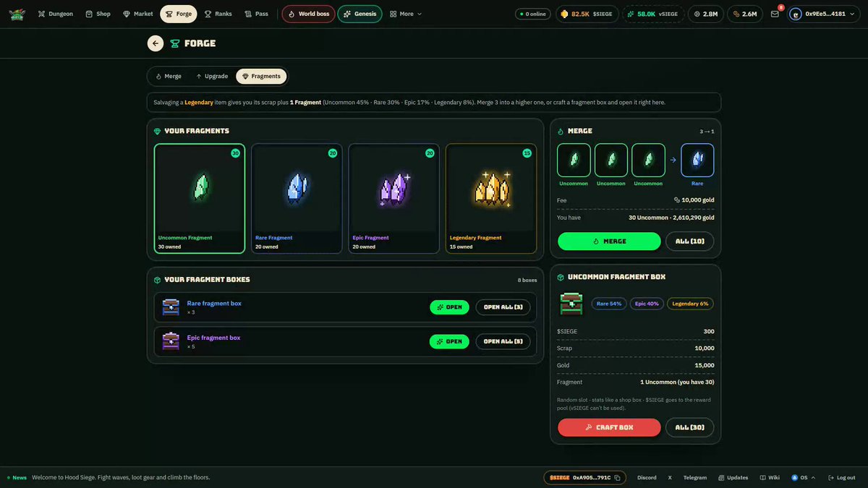Merge all with All (10) button
The width and height of the screenshot is (868, 488).
point(689,241)
